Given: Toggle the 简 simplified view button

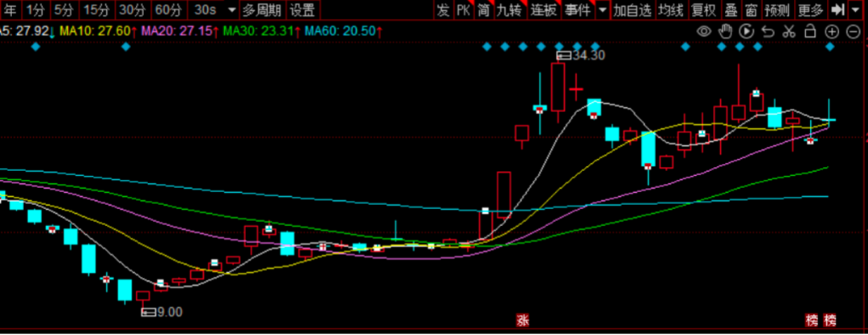Looking at the screenshot, I should coord(483,10).
